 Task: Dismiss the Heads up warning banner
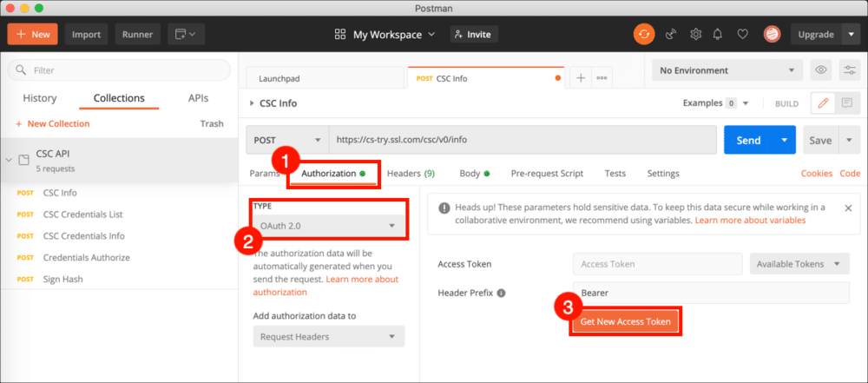click(x=847, y=208)
